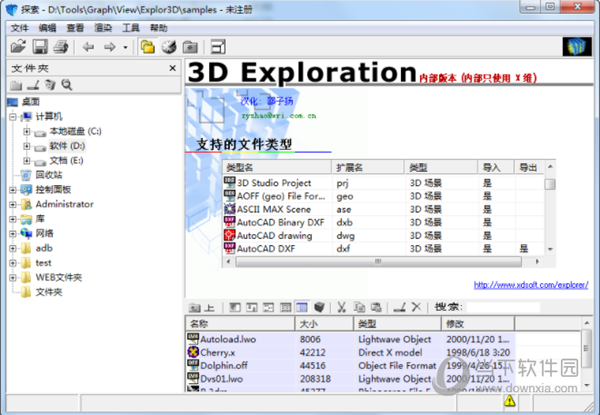The height and width of the screenshot is (415, 600).
Task: Select 软件 (D:) drive in tree
Action: (x=67, y=146)
